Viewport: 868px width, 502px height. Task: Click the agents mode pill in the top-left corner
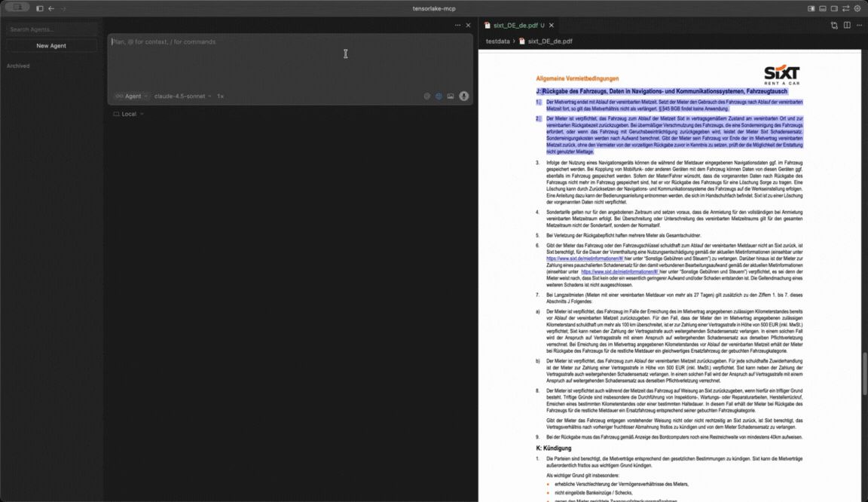(17, 8)
